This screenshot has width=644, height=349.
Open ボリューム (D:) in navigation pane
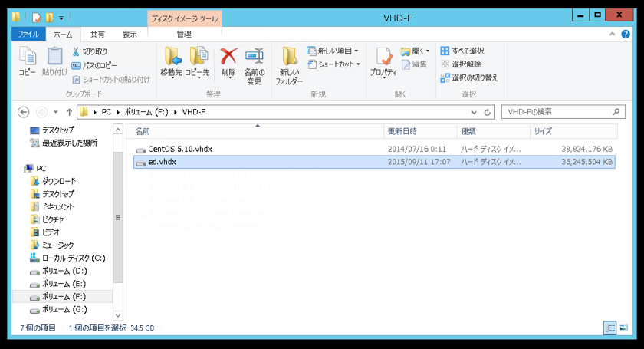click(58, 272)
